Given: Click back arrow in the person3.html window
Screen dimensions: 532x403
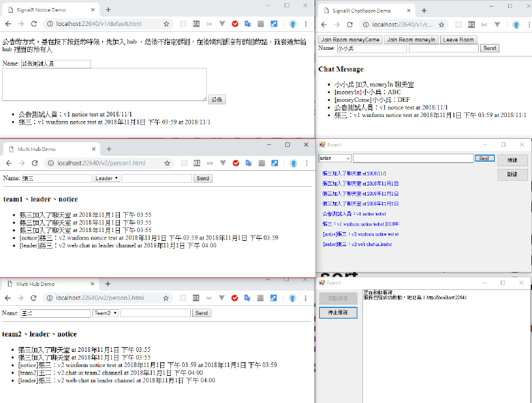Looking at the screenshot, I should pyautogui.click(x=9, y=298).
